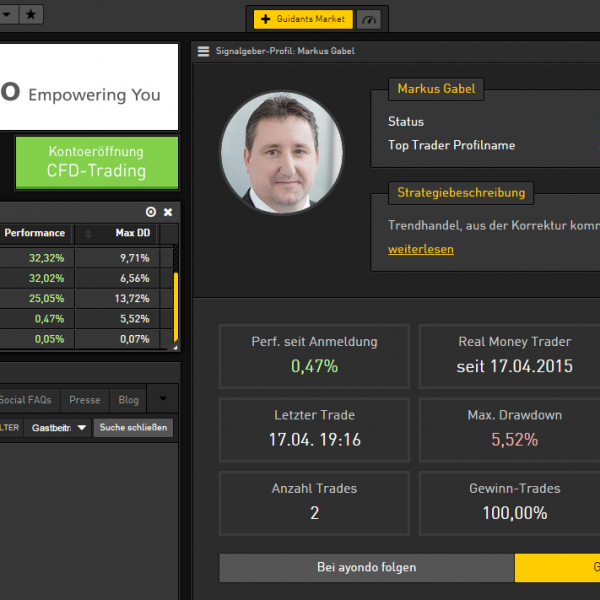Image resolution: width=600 pixels, height=600 pixels.
Task: Click the Max DD sort arrows
Action: coord(87,234)
